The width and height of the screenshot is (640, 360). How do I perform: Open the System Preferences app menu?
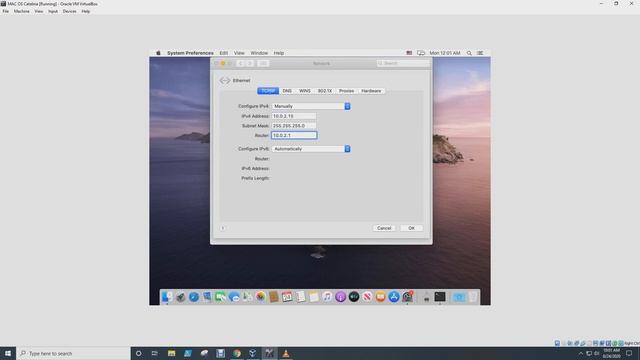point(190,53)
